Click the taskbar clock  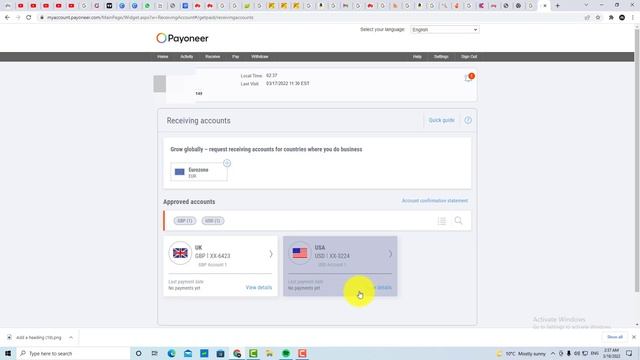611,353
